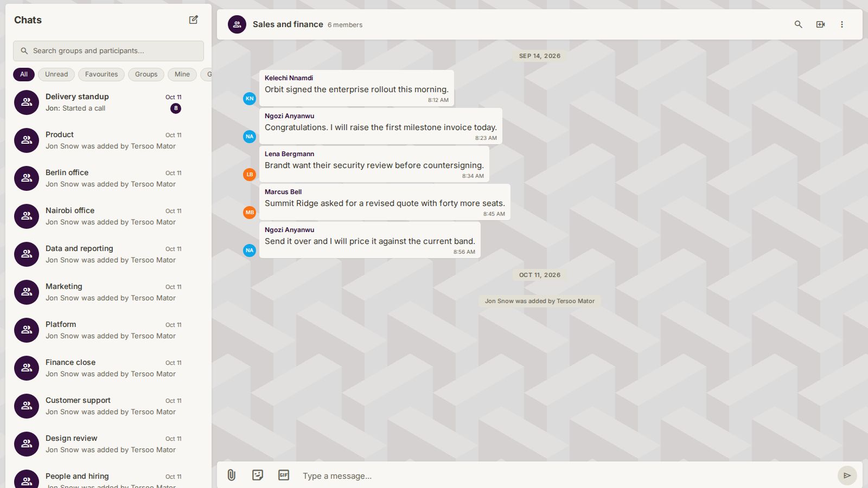Open the Nairobi office chat

[108, 216]
